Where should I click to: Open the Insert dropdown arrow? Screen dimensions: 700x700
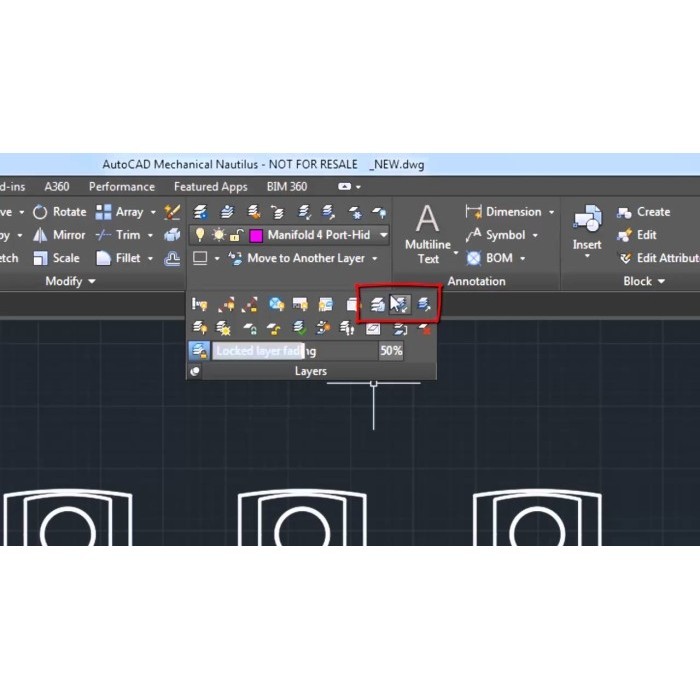coord(587,257)
